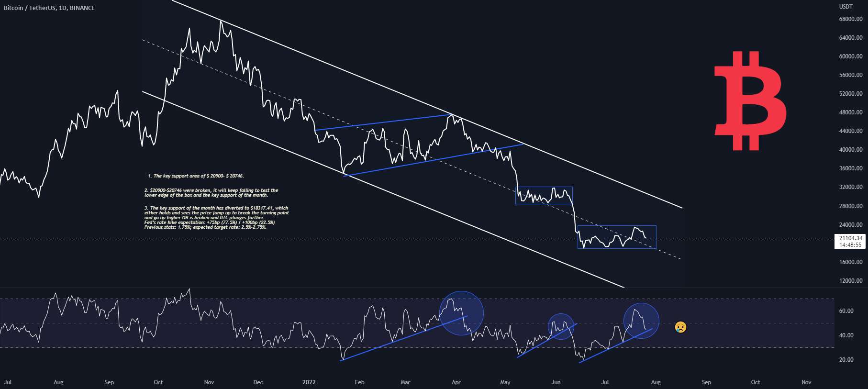Click the 28000.00 price axis label
The height and width of the screenshot is (389, 868).
tap(851, 206)
